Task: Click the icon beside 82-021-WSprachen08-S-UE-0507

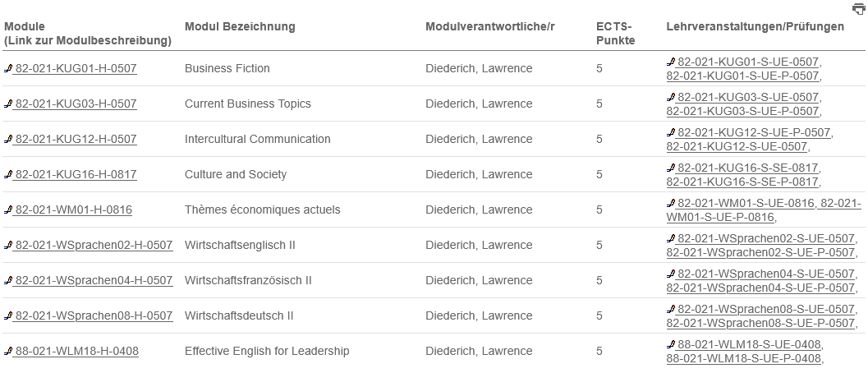Action: (670, 309)
